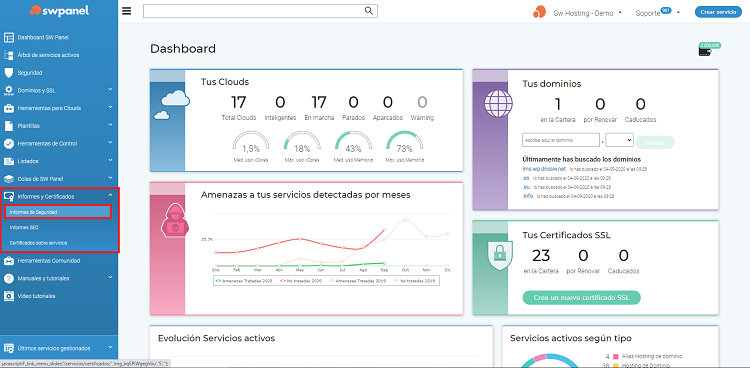Image resolution: width=750 pixels, height=368 pixels.
Task: Click the Sw Hosting orange avatar icon
Action: [540, 12]
